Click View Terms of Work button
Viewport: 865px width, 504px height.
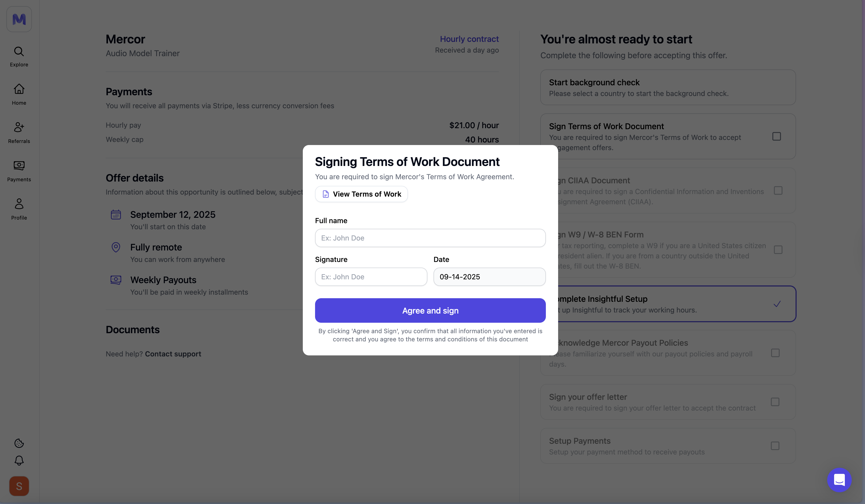[x=361, y=194]
